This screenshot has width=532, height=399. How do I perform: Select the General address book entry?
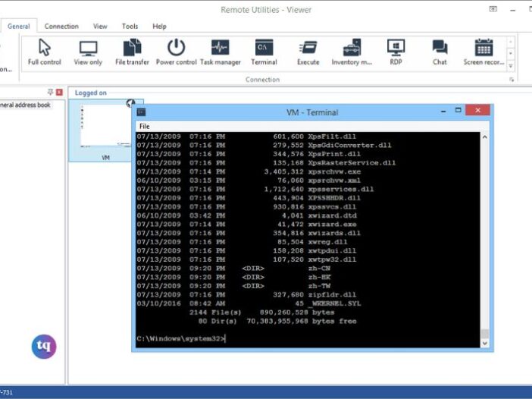click(x=25, y=105)
